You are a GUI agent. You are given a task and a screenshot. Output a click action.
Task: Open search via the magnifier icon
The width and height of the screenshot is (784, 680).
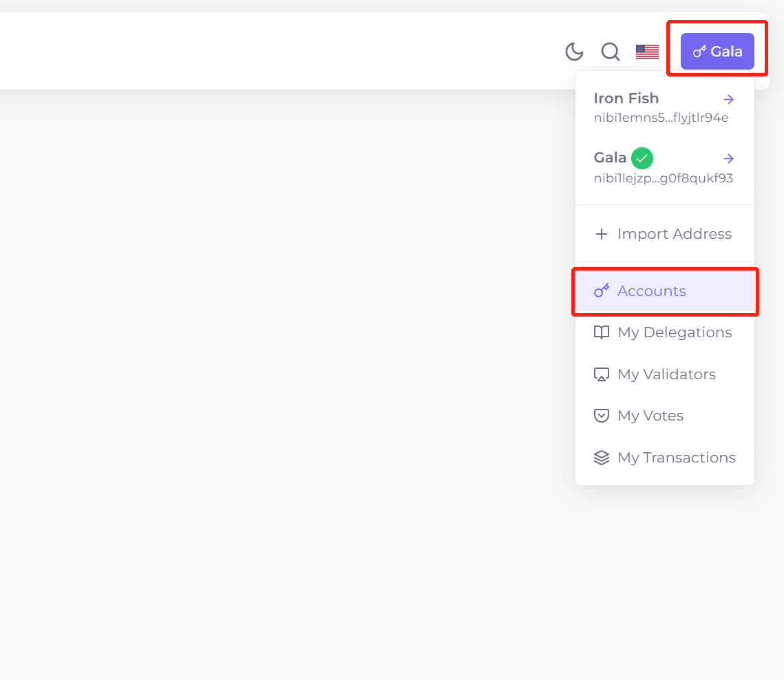tap(611, 52)
